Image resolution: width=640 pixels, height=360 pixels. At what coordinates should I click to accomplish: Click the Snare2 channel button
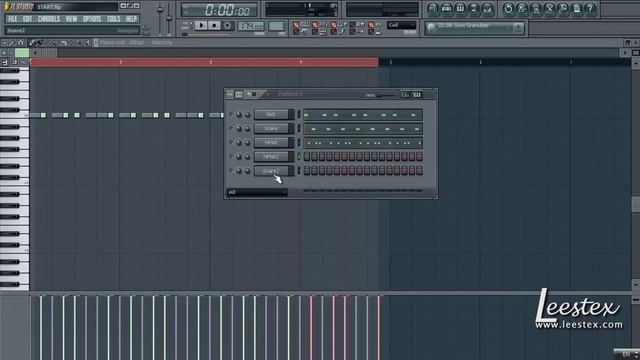[x=271, y=171]
